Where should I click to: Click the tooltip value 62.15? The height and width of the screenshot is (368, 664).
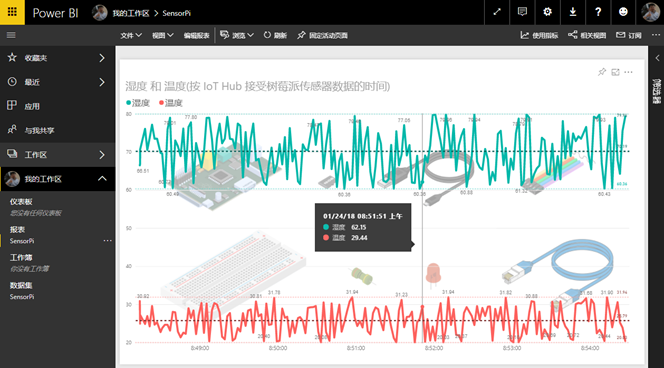pyautogui.click(x=359, y=227)
